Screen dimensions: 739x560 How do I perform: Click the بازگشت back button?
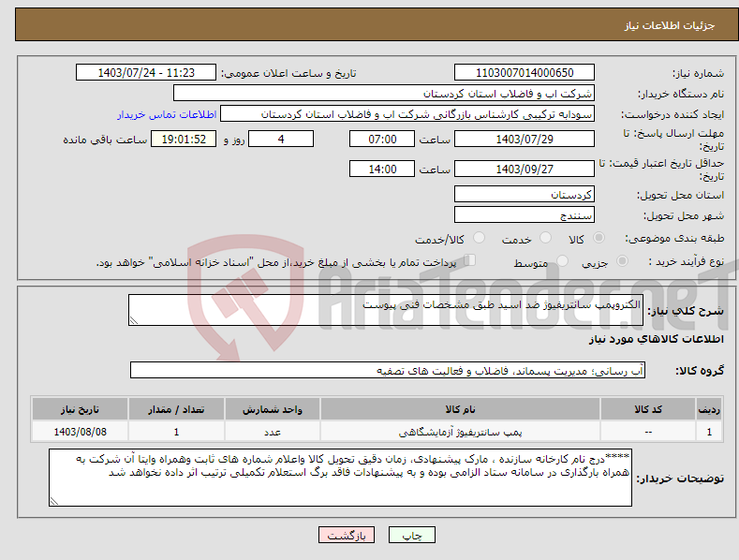coord(347,535)
